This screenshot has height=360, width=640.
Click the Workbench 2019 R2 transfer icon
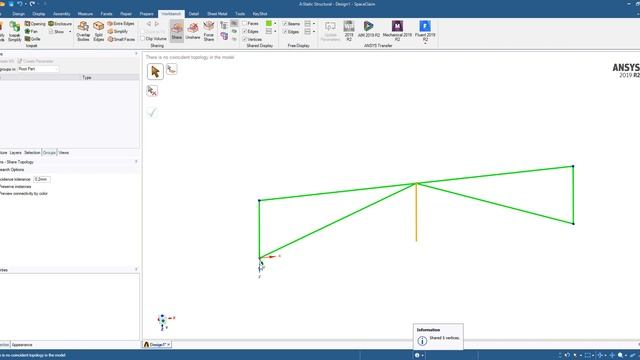[x=349, y=26]
